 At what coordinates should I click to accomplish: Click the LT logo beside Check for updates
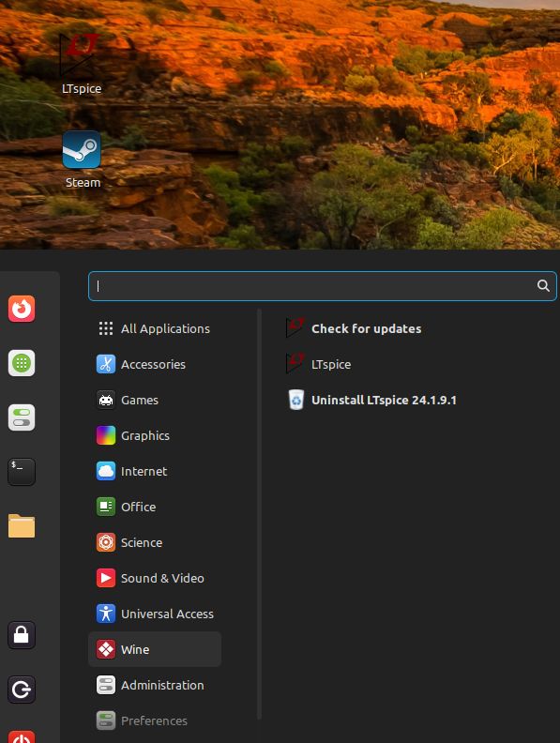point(295,328)
